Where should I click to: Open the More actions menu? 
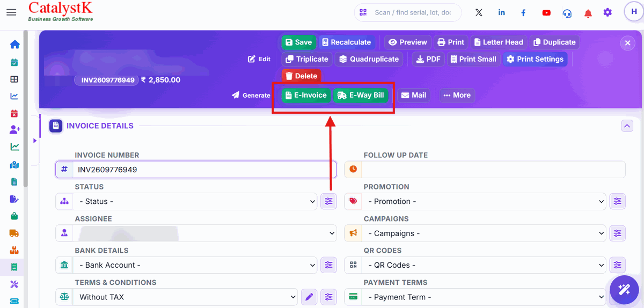[x=457, y=95]
